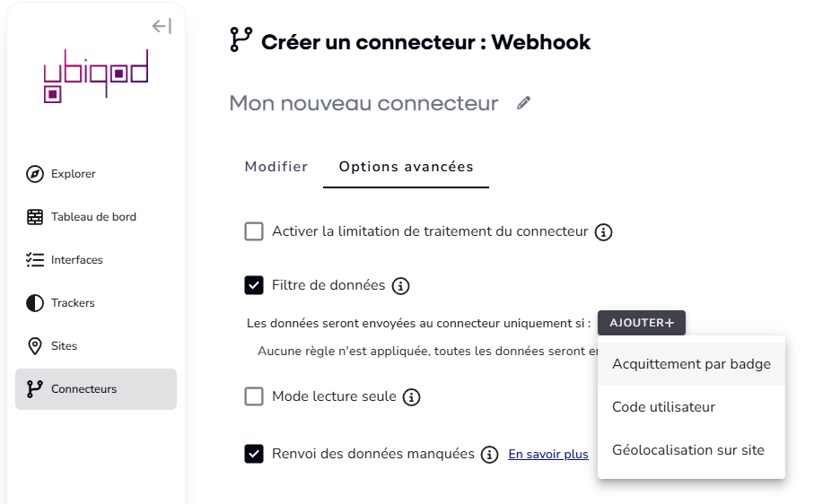Click the info icon beside Filtre de données
Viewport: 814px width, 504px height.
pos(400,286)
